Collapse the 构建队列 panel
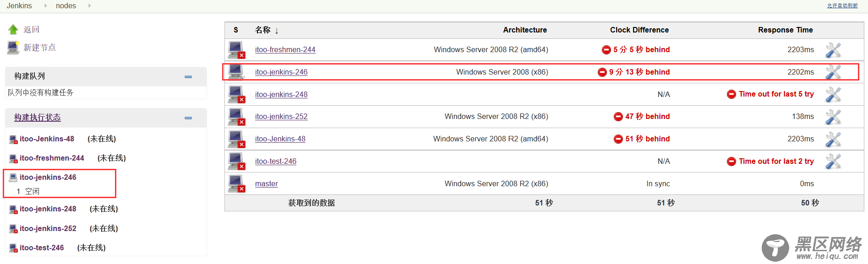 click(188, 77)
